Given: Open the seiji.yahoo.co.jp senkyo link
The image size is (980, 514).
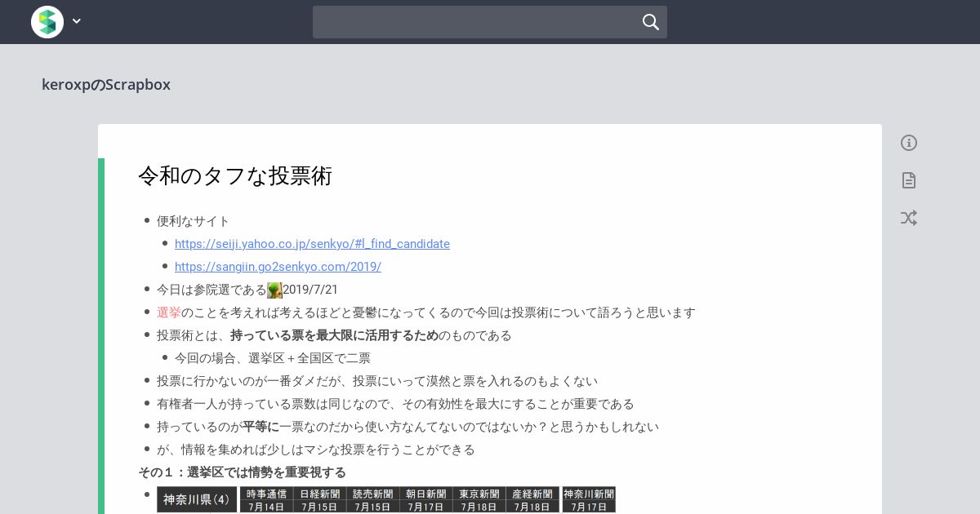Looking at the screenshot, I should coord(312,244).
